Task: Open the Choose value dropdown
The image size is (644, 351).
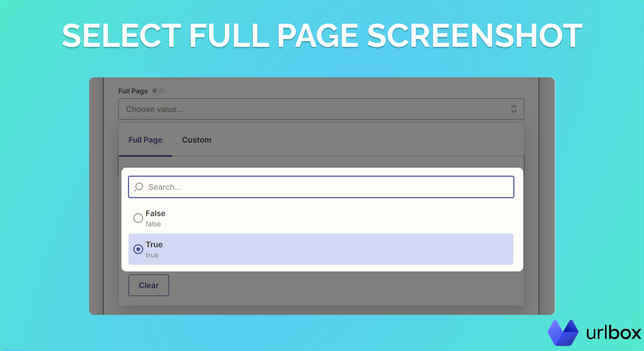Action: (320, 109)
